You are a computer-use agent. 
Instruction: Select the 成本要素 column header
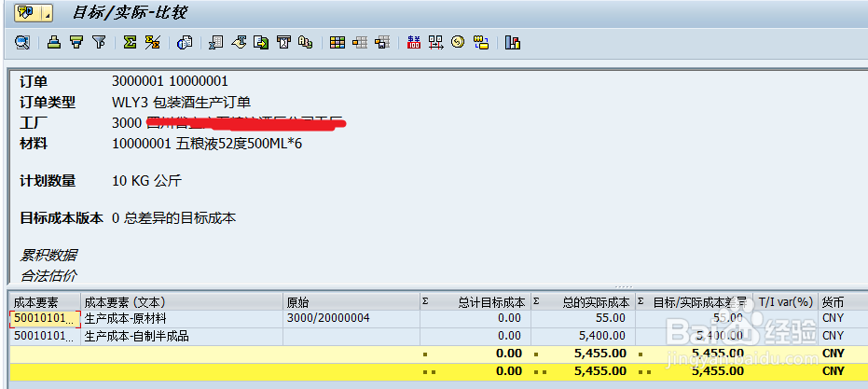coord(46,302)
